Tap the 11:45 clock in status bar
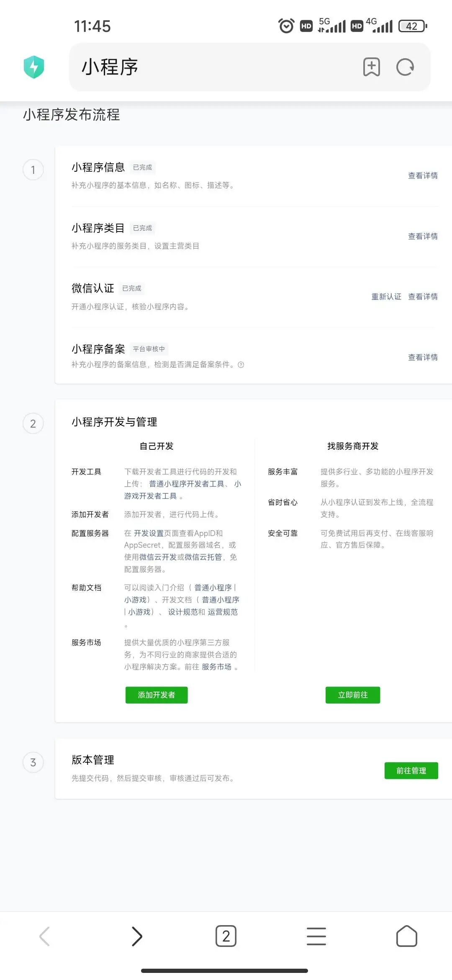The image size is (452, 980). [x=92, y=26]
